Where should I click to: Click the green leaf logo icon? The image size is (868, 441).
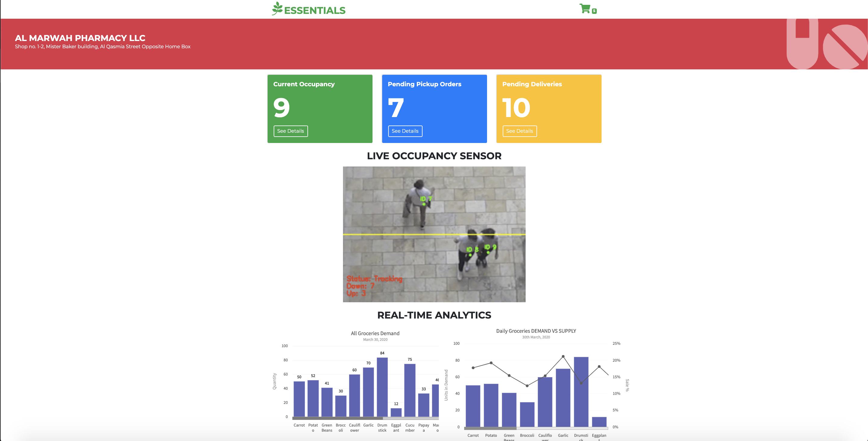(x=277, y=9)
